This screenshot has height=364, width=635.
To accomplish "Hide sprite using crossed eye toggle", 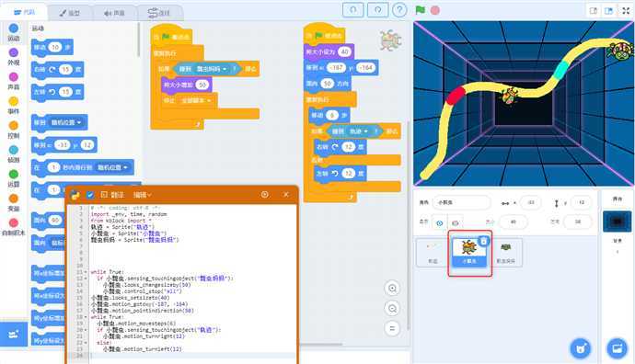I will pyautogui.click(x=456, y=222).
